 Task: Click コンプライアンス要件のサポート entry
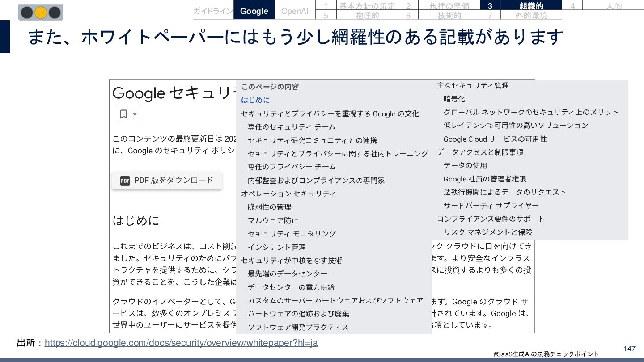(491, 219)
